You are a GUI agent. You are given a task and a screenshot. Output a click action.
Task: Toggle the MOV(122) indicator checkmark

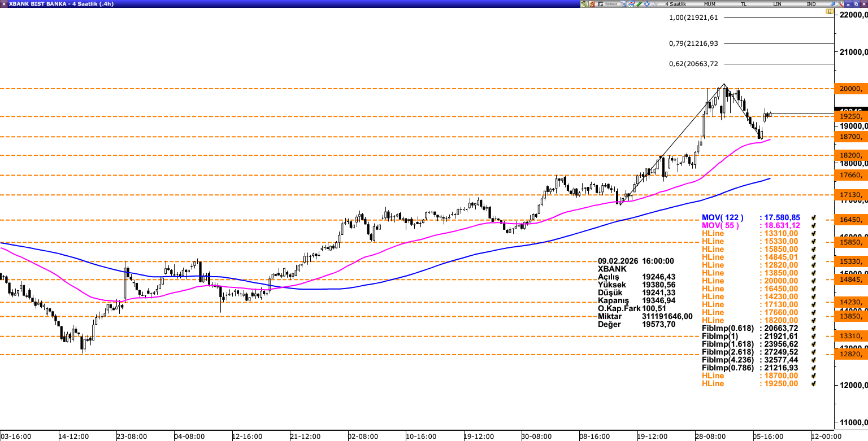pos(814,217)
